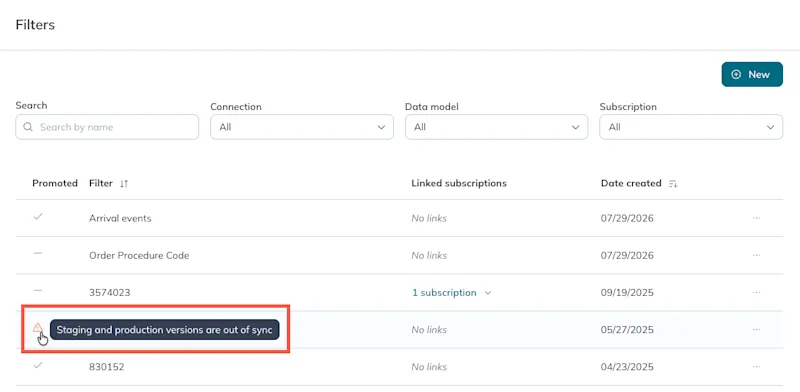Image resolution: width=800 pixels, height=392 pixels.
Task: Click the Linked subscriptions column header
Action: tap(459, 183)
